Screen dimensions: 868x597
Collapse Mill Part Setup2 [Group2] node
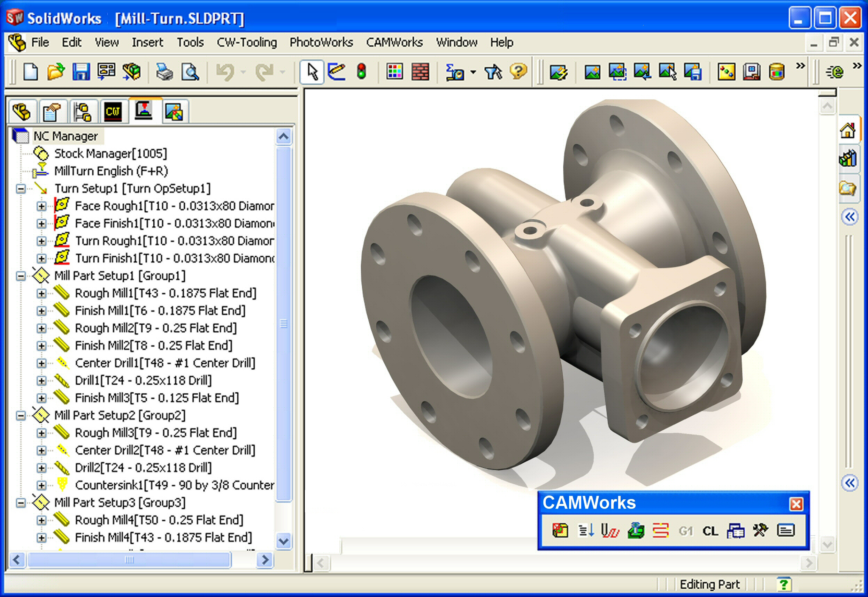pos(21,416)
